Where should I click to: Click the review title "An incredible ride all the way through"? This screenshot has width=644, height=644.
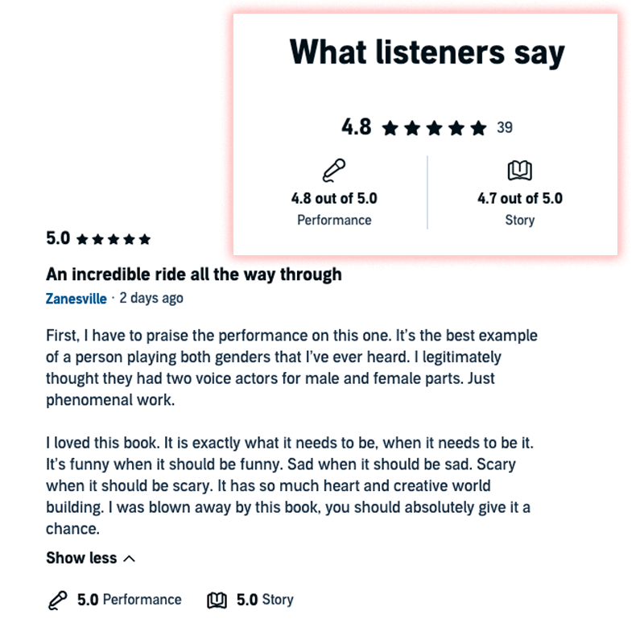193,275
